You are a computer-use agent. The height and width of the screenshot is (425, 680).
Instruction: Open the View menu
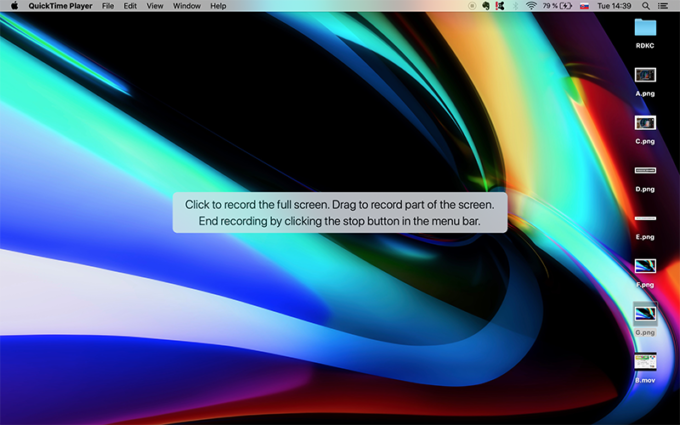pyautogui.click(x=155, y=6)
